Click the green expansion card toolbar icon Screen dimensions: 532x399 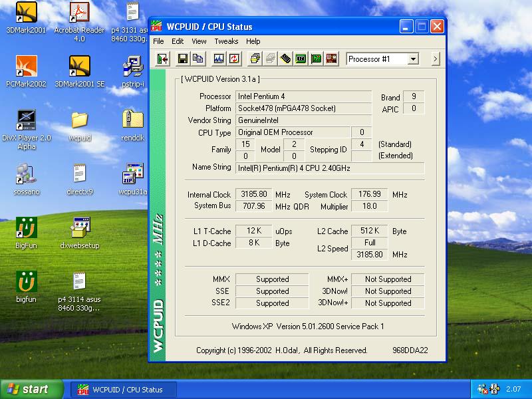point(316,59)
